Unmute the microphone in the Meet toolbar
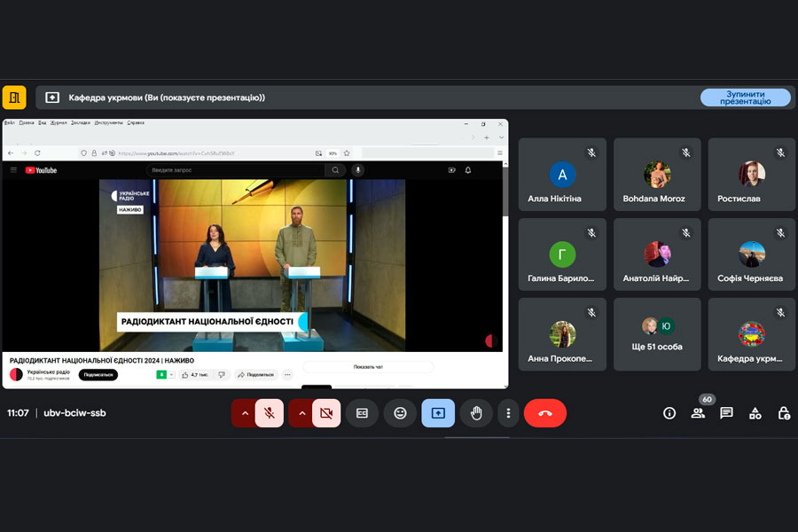 tap(270, 413)
